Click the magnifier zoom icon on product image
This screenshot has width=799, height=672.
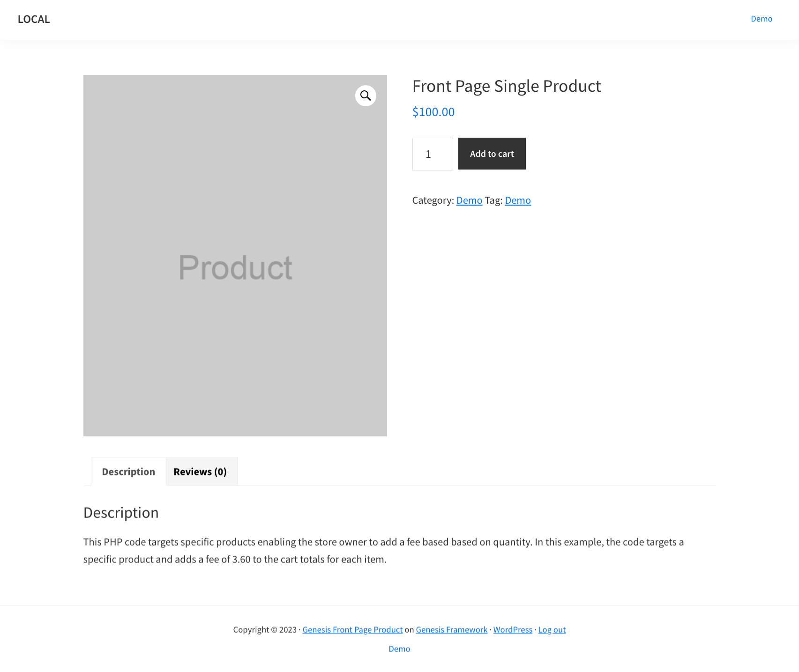pyautogui.click(x=366, y=96)
